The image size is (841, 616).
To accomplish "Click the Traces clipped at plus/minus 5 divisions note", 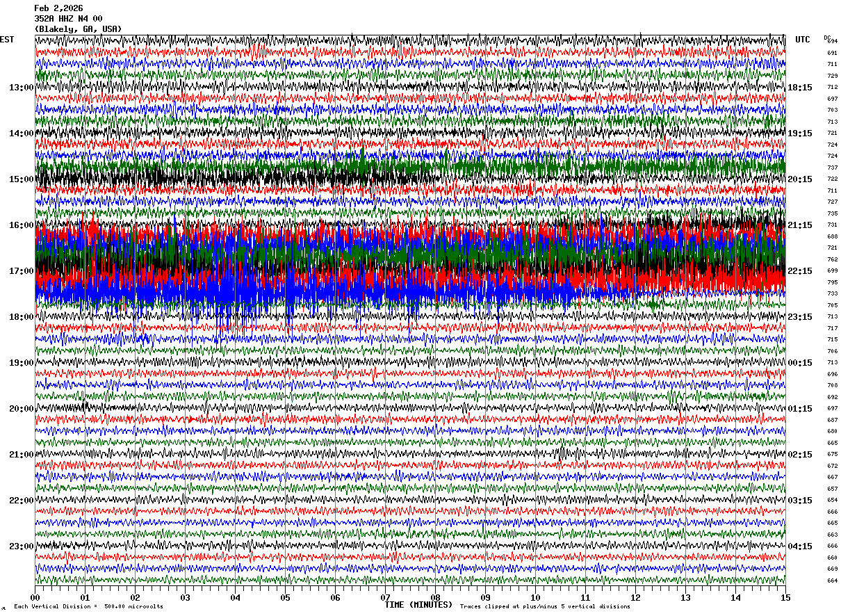I will coord(545,606).
